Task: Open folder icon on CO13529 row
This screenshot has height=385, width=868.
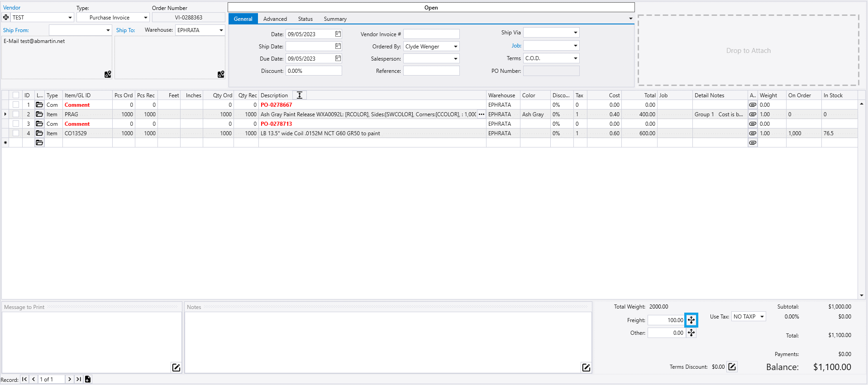Action: [39, 133]
